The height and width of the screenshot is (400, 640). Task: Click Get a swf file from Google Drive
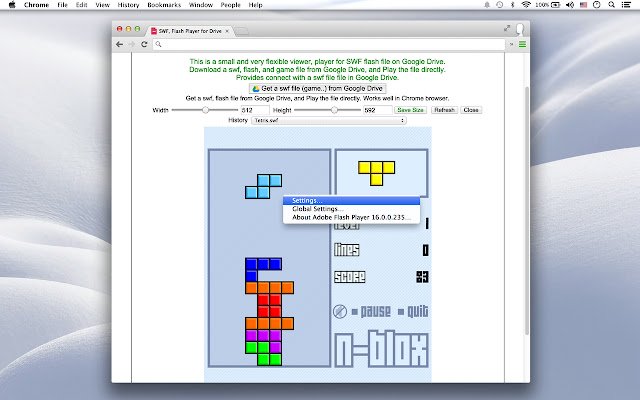coord(318,89)
